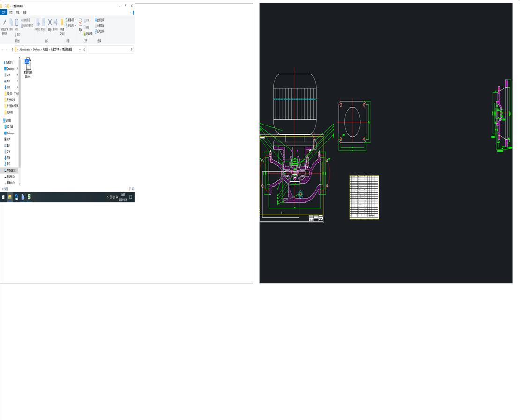Click the Cut scissors icon

[x=15, y=35]
